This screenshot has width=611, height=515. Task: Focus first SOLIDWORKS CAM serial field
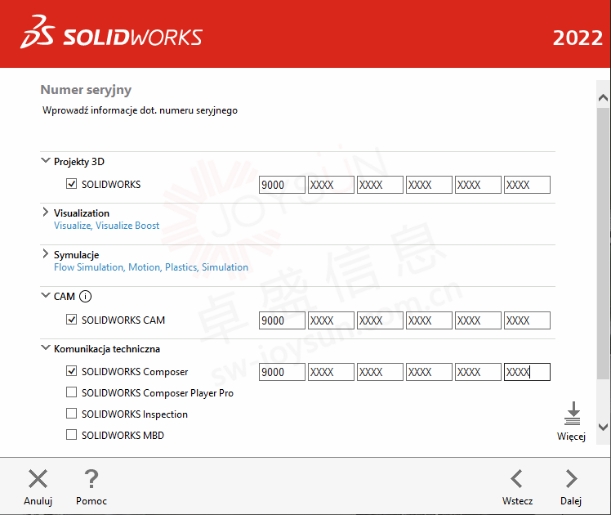tap(282, 320)
